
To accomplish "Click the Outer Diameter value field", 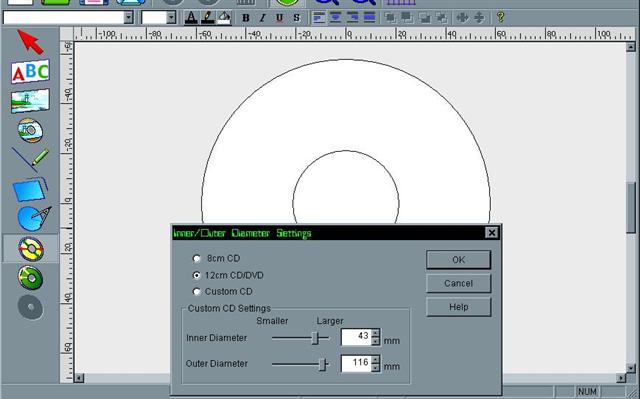I will pyautogui.click(x=356, y=363).
